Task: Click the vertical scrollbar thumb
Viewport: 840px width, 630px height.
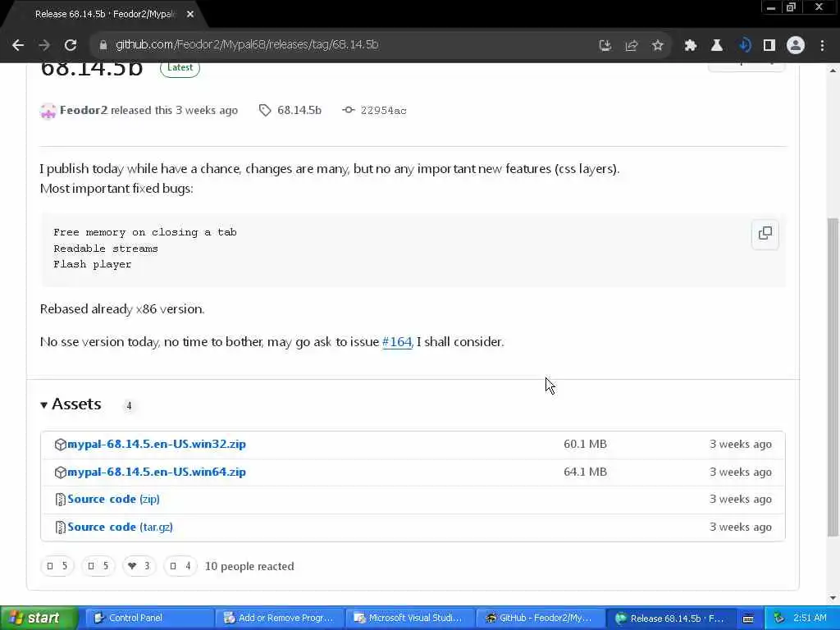Action: 833,376
